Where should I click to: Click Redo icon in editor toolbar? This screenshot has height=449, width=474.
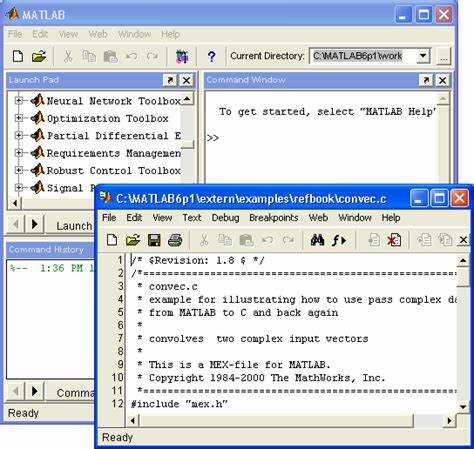288,240
